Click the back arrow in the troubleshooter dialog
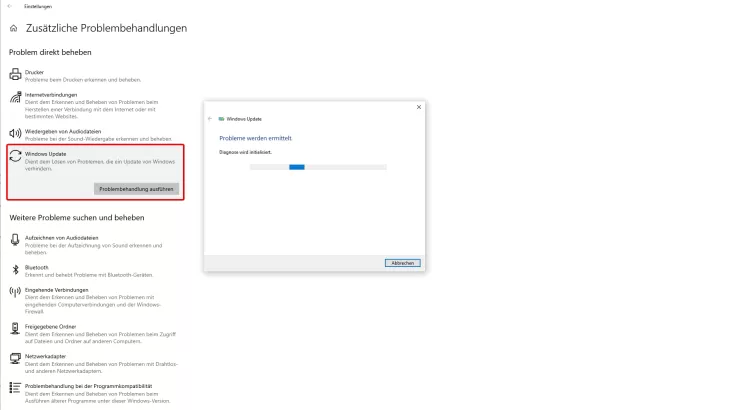This screenshot has width=730, height=410. click(x=210, y=118)
